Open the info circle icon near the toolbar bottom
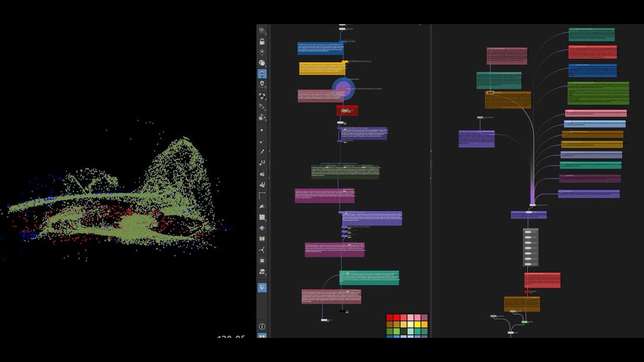644x362 pixels. (262, 326)
